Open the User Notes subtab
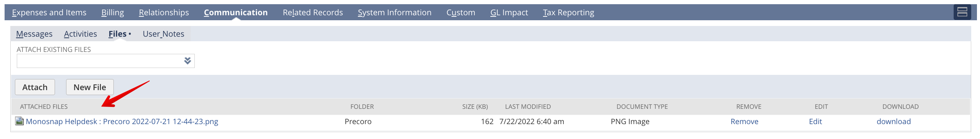This screenshot has height=139, width=980. pos(163,34)
